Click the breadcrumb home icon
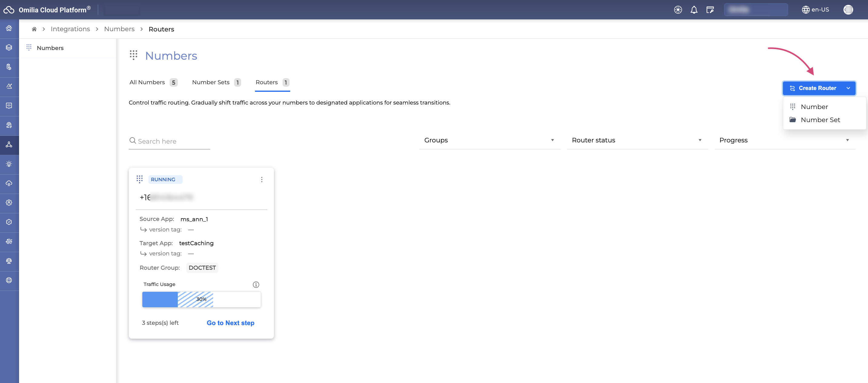This screenshot has height=383, width=868. point(34,29)
